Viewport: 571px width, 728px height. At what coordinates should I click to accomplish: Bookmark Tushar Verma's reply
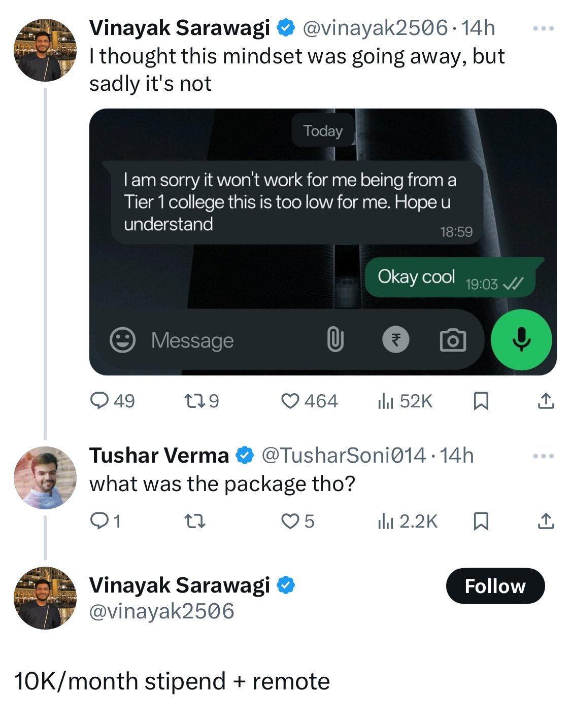click(481, 521)
